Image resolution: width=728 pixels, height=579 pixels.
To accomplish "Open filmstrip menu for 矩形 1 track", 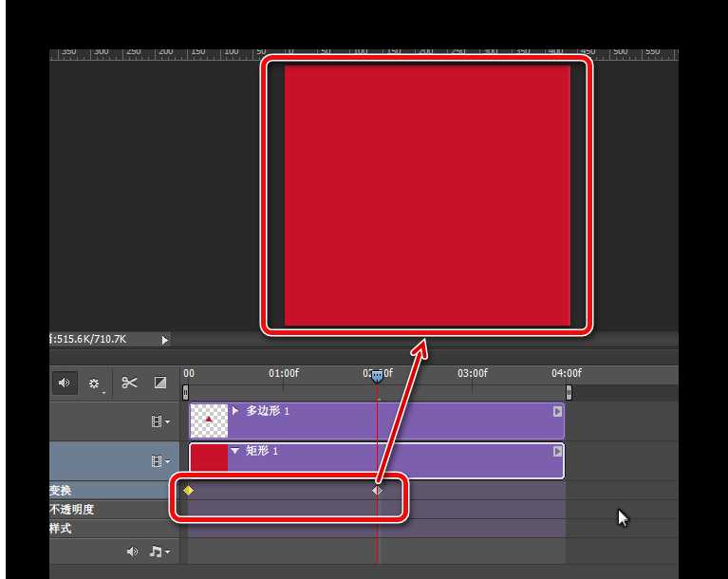I will 160,461.
